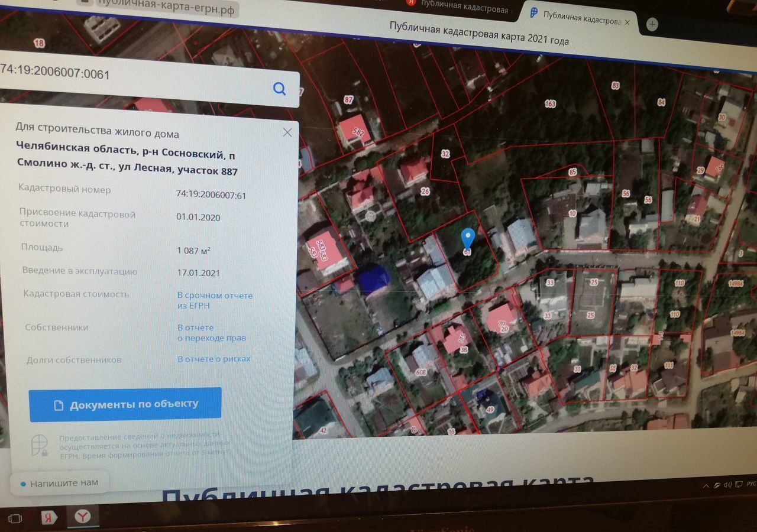Open the 'Напишите нам' chat widget
The image size is (757, 532).
[59, 483]
